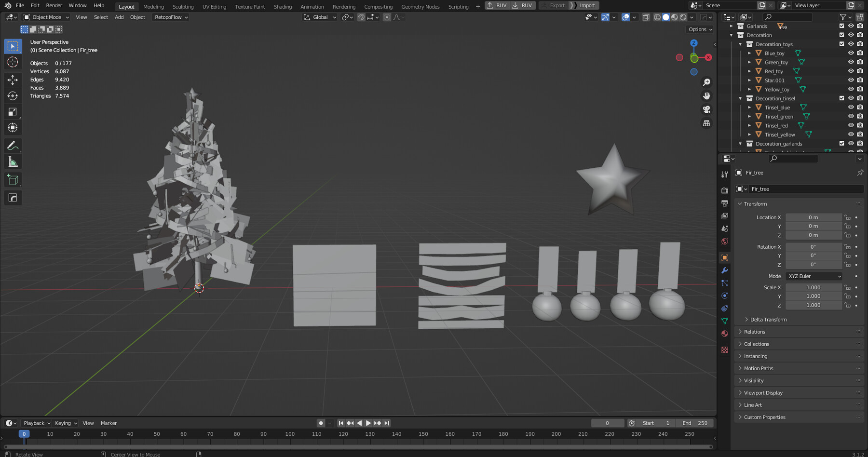868x457 pixels.
Task: Open the rotation Mode dropdown showing XYZ Euler
Action: 814,276
